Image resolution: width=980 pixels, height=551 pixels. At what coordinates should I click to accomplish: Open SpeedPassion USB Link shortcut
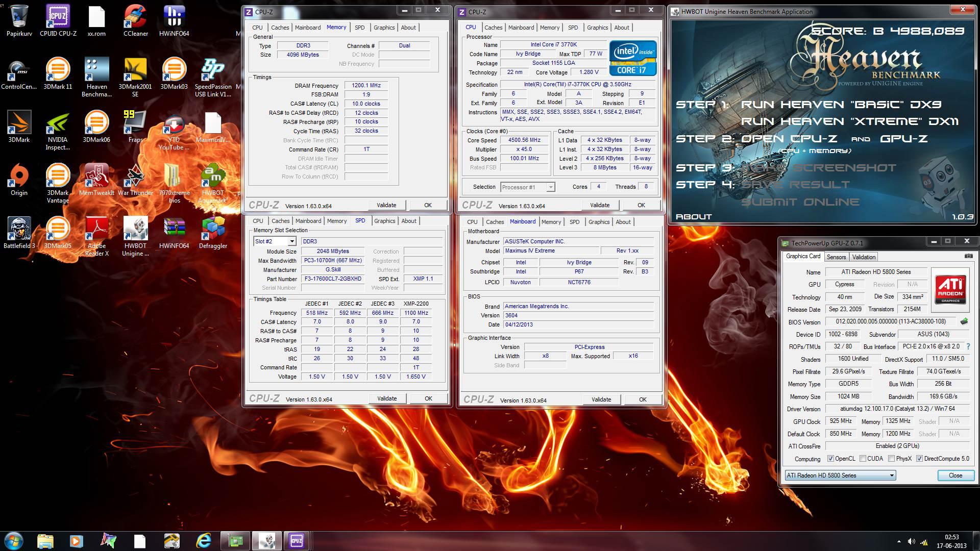point(213,77)
